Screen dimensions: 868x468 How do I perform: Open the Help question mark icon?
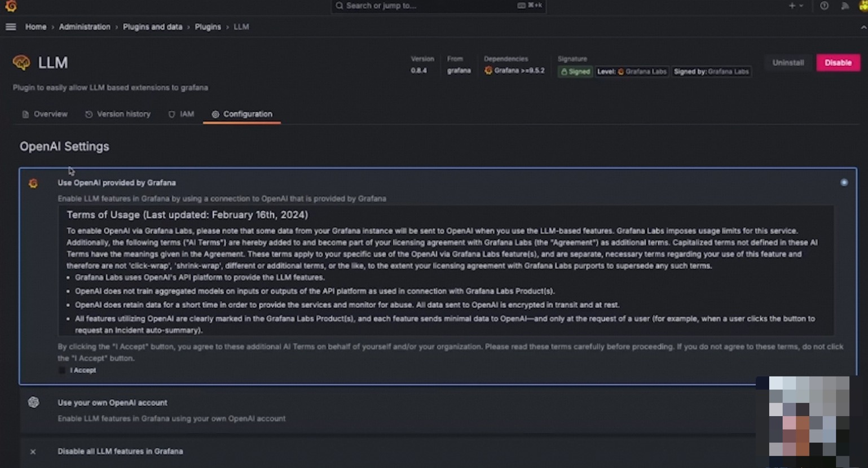[x=824, y=6]
